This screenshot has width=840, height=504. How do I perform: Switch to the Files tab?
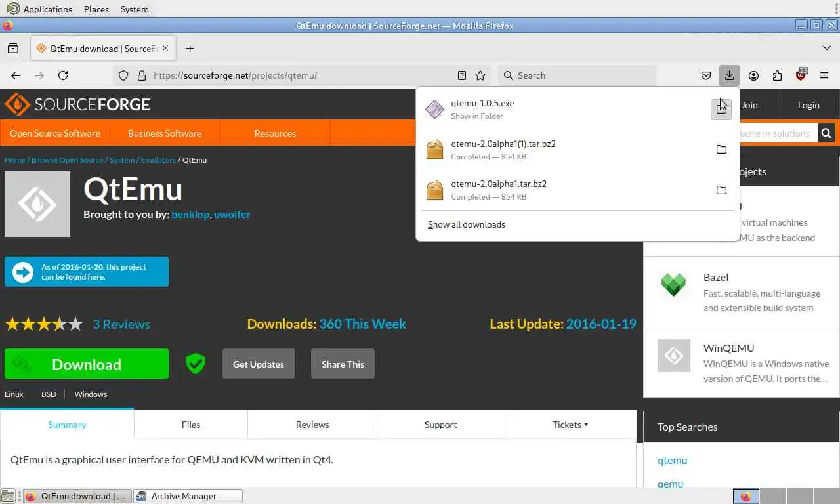pos(191,425)
